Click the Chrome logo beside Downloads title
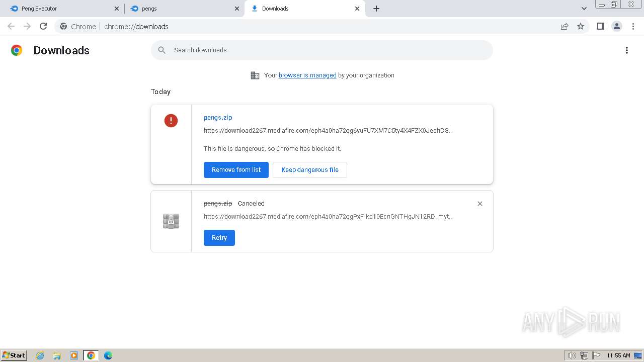Screen dimensions: 644x362 click(x=17, y=50)
